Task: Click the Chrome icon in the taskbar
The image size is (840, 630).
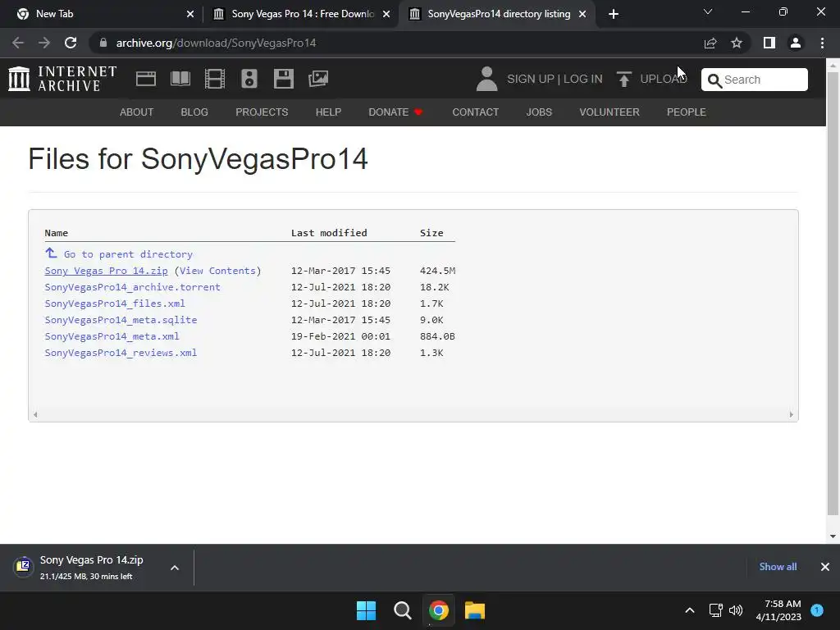Action: click(x=438, y=610)
